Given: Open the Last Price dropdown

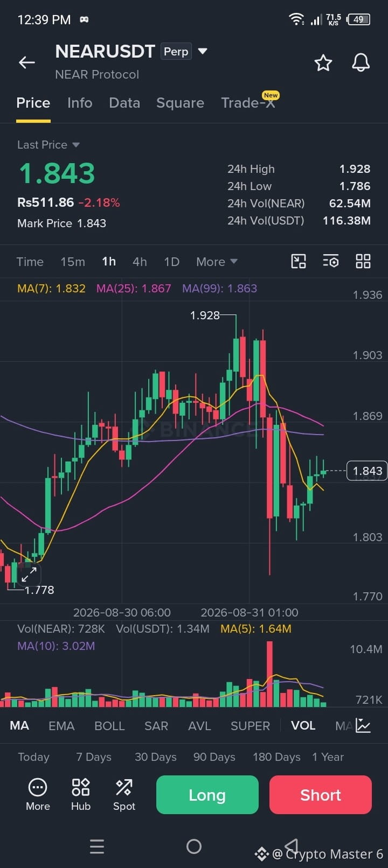Looking at the screenshot, I should tap(48, 145).
